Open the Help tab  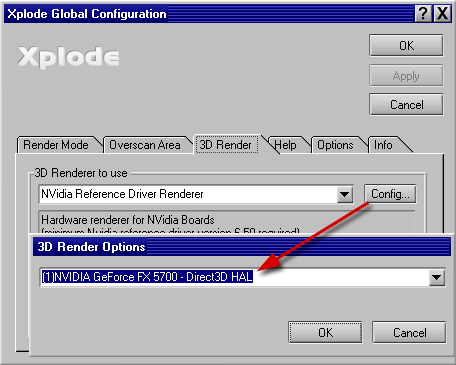point(285,145)
